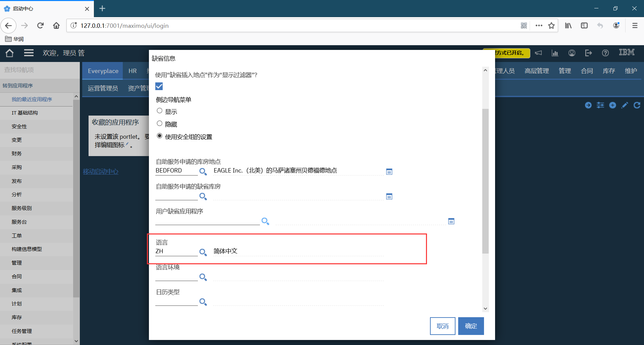Open the 移动启动中心 link
This screenshot has height=345, width=644.
tap(100, 171)
